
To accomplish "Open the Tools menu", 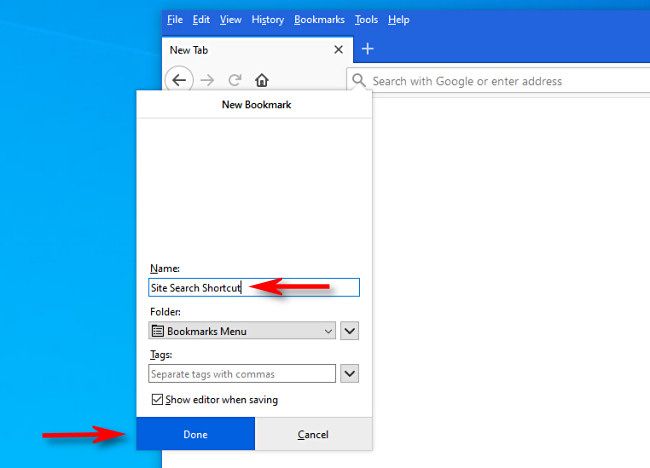I will point(366,19).
